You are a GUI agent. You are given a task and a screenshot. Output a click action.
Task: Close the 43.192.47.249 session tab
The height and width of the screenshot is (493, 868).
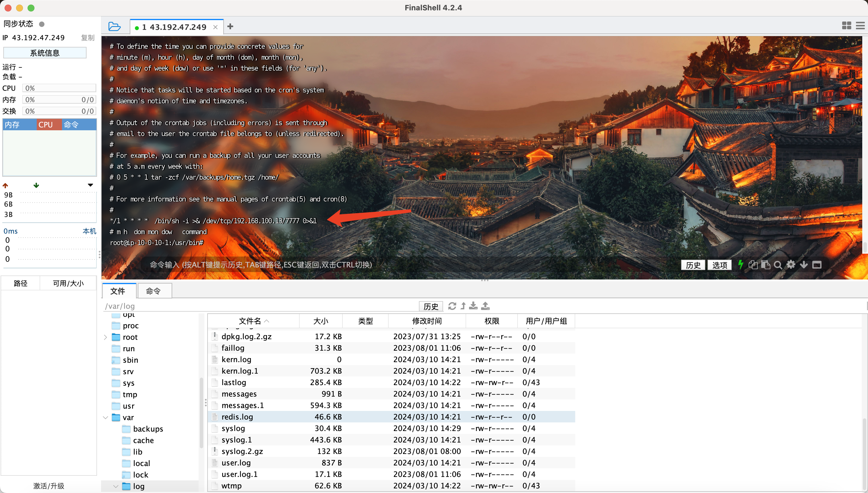tap(215, 27)
